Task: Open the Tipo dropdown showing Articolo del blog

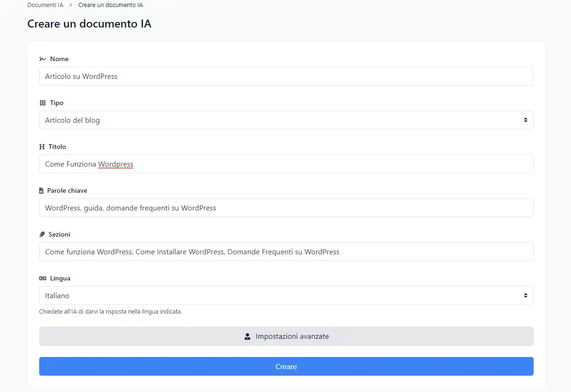Action: tap(286, 120)
